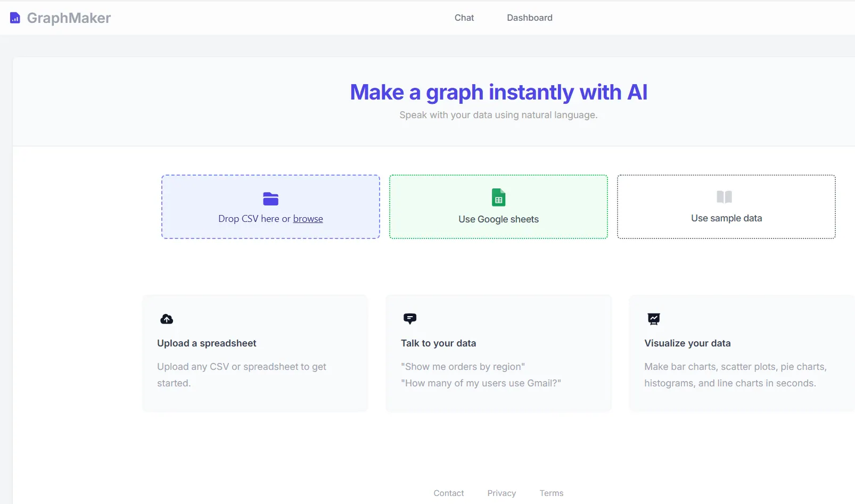
Task: Click the Google Sheets document icon
Action: click(x=498, y=197)
